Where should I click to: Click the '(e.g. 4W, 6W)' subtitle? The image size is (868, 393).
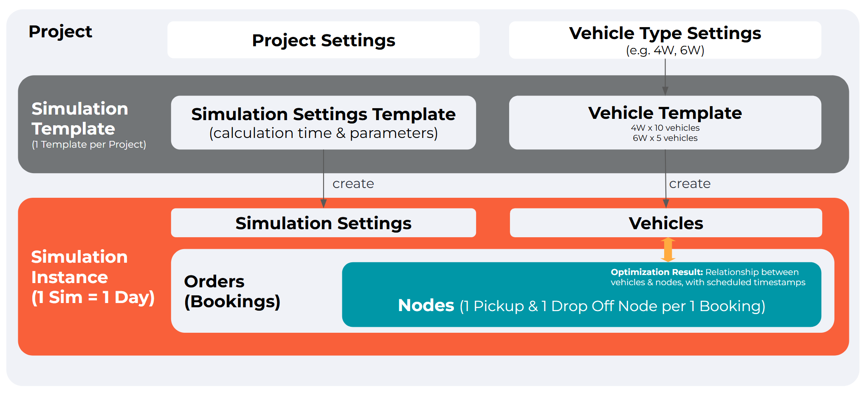pos(665,51)
